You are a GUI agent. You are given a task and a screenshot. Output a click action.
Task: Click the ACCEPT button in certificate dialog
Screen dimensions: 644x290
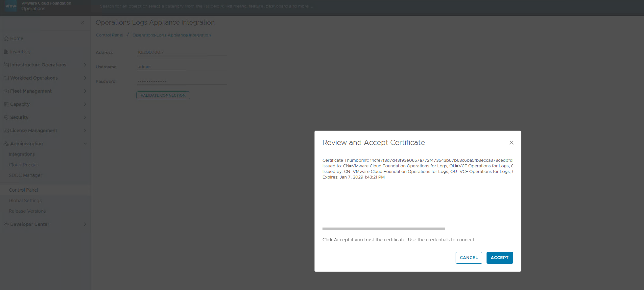[x=499, y=258]
